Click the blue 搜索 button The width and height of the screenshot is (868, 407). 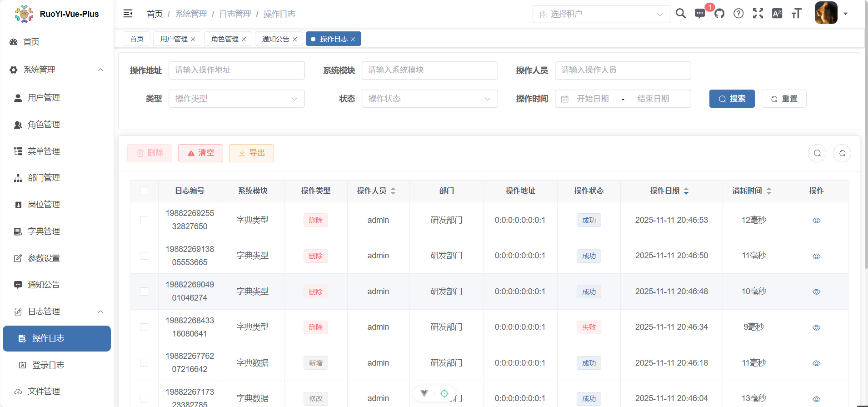pyautogui.click(x=732, y=99)
